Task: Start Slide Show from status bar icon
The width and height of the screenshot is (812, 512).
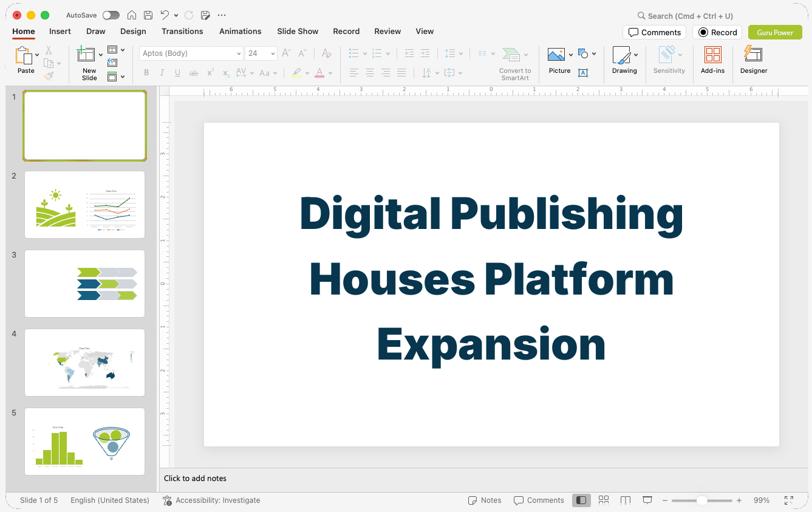Action: (647, 500)
